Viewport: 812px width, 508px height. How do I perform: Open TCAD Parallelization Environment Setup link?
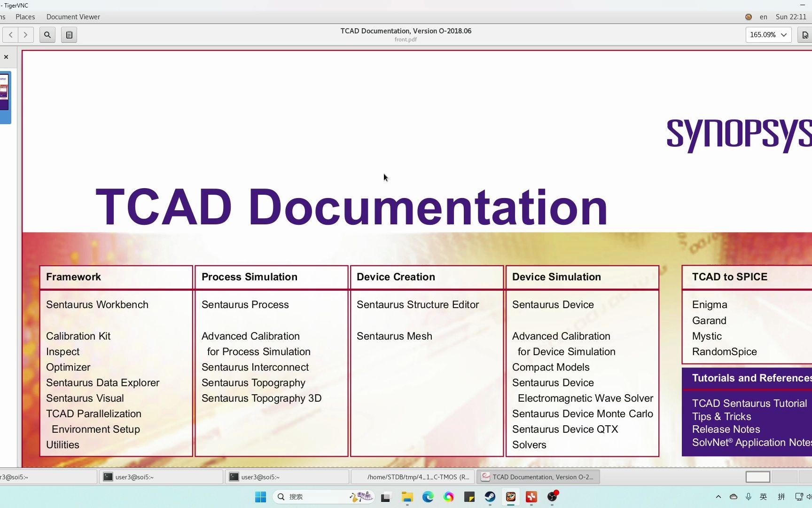(94, 421)
